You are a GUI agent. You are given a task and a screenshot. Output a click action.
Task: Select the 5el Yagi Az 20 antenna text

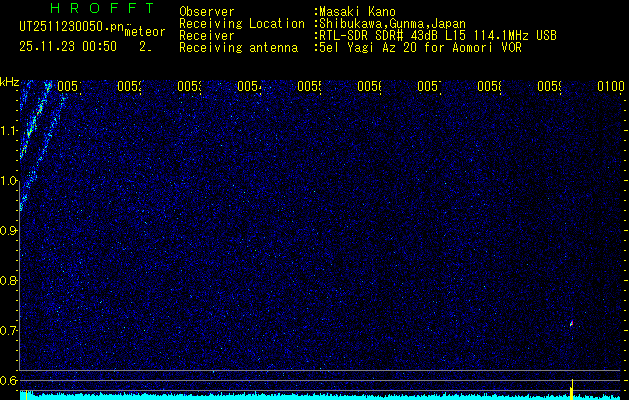tap(420, 48)
